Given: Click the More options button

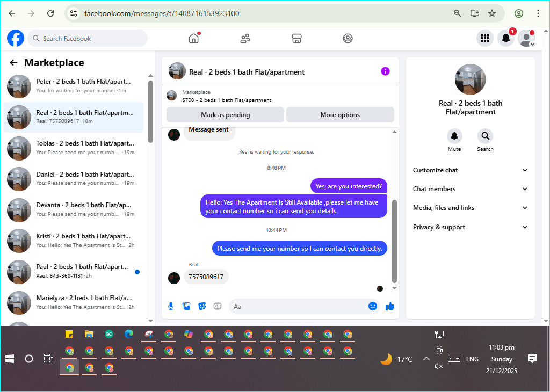Looking at the screenshot, I should point(340,115).
